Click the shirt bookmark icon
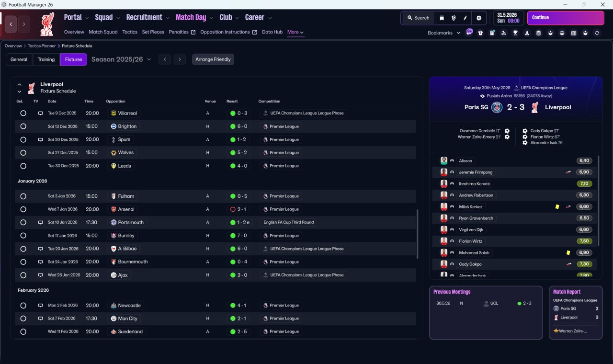Screen dimensions: 613x364 [480, 33]
